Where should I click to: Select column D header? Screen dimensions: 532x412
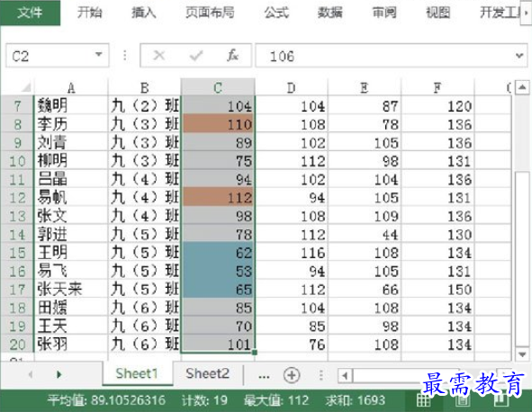coord(291,87)
